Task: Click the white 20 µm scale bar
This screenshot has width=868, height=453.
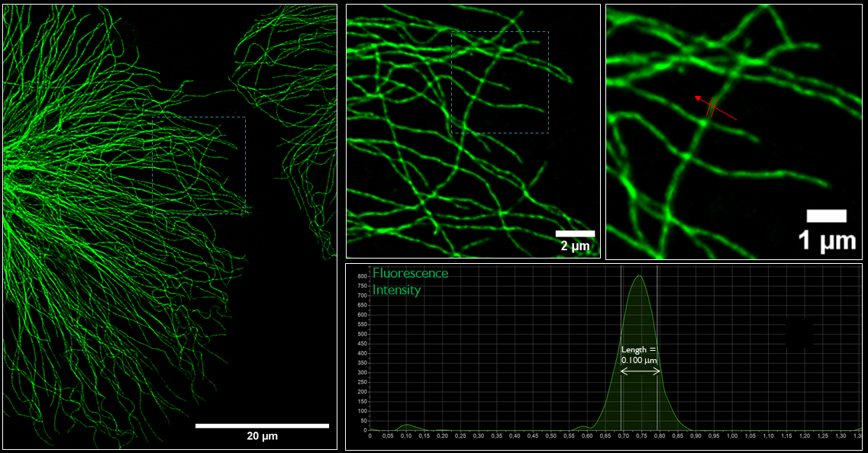Action: coord(262,426)
